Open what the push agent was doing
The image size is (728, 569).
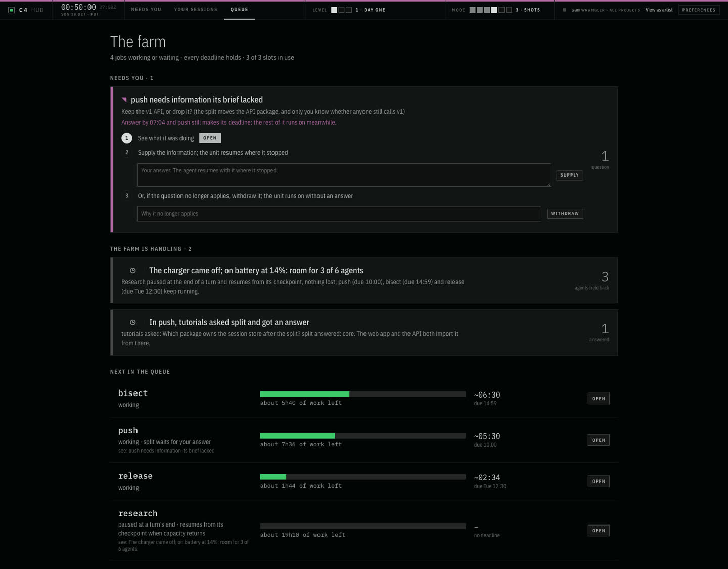pyautogui.click(x=210, y=138)
